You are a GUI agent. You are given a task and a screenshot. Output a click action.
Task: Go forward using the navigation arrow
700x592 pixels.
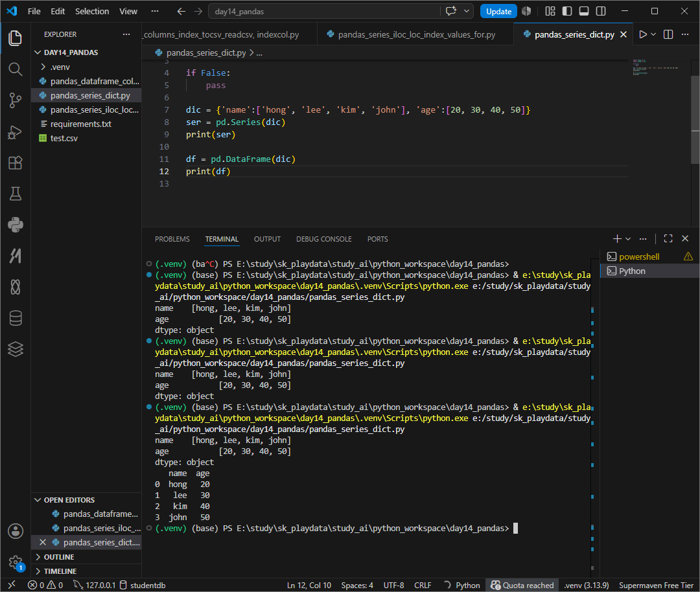pos(198,11)
